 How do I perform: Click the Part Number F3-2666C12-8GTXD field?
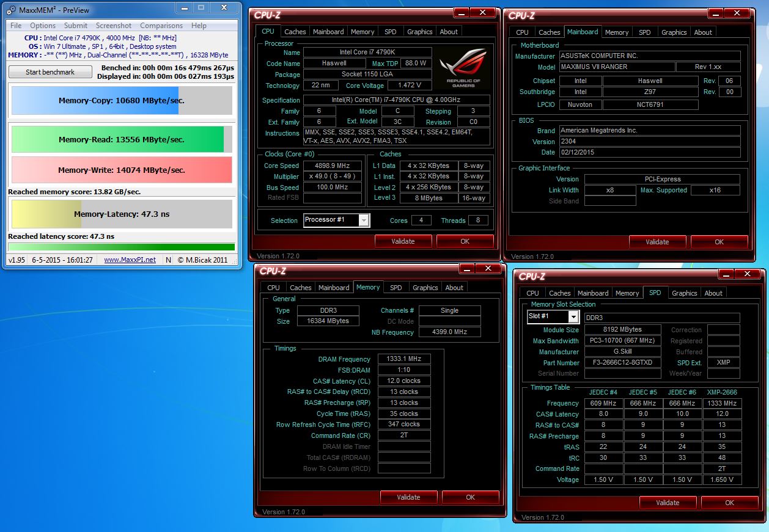(623, 363)
